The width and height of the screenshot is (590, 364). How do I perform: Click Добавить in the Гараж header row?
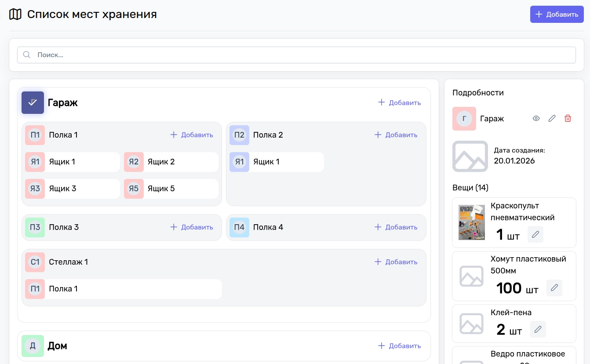click(x=400, y=102)
